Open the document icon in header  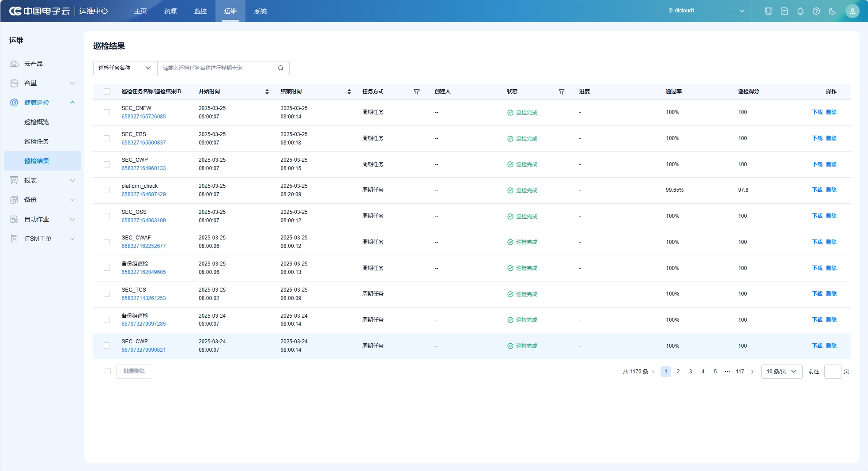click(x=785, y=11)
